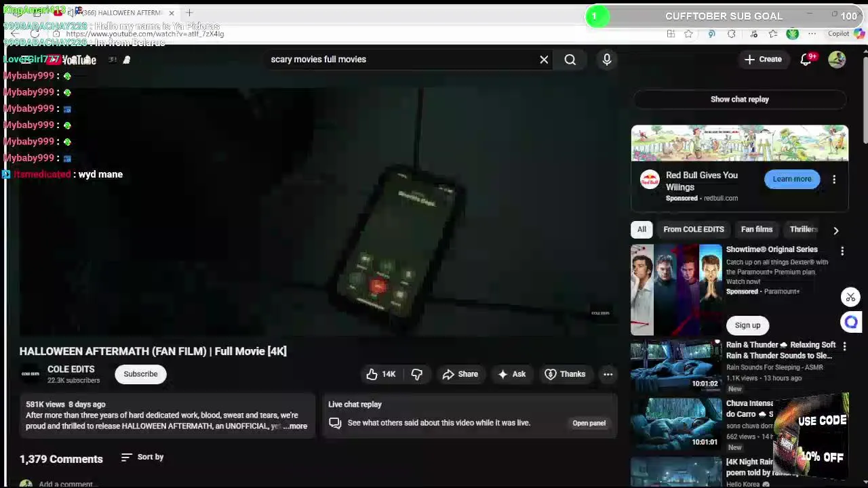The height and width of the screenshot is (488, 868).
Task: Show chat replay
Action: (x=739, y=100)
